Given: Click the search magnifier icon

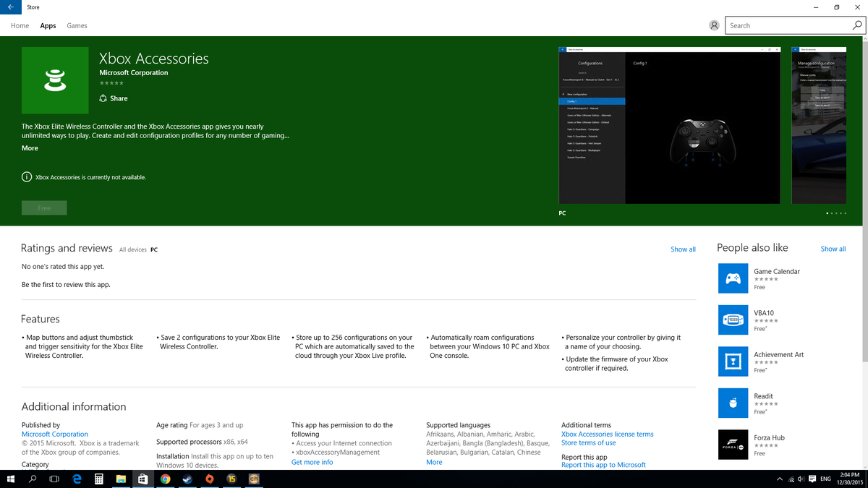Looking at the screenshot, I should coord(857,25).
